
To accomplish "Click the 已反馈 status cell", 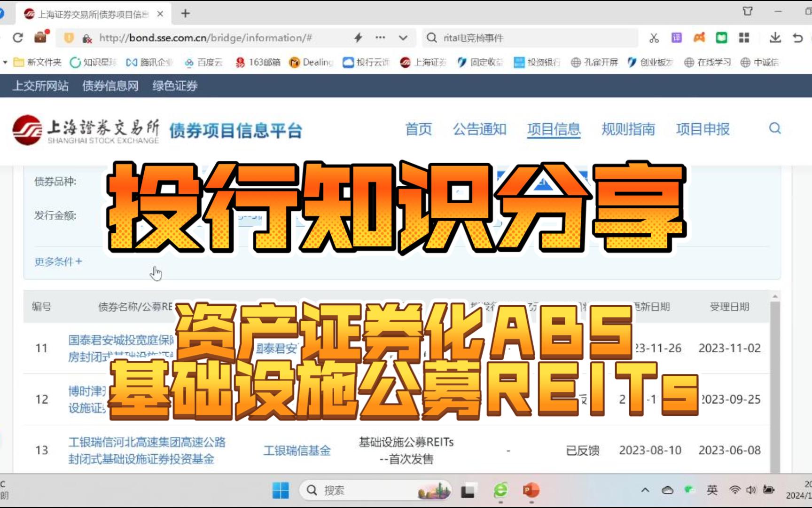I will tap(583, 451).
